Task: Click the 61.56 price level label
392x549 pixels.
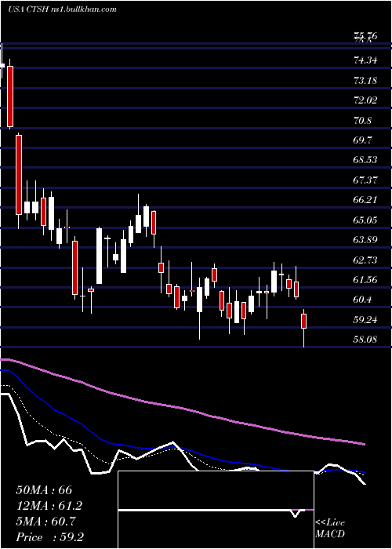Action: [366, 280]
